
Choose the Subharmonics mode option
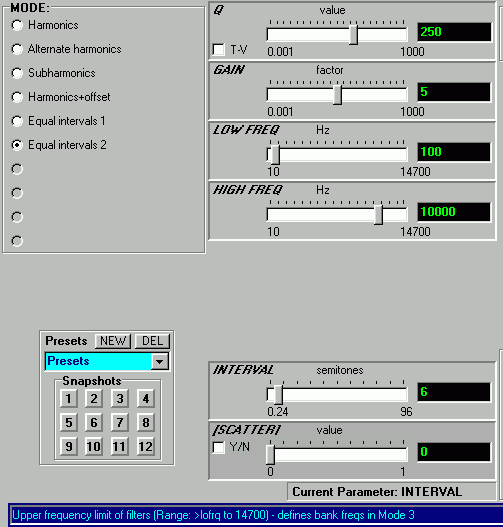tap(17, 73)
